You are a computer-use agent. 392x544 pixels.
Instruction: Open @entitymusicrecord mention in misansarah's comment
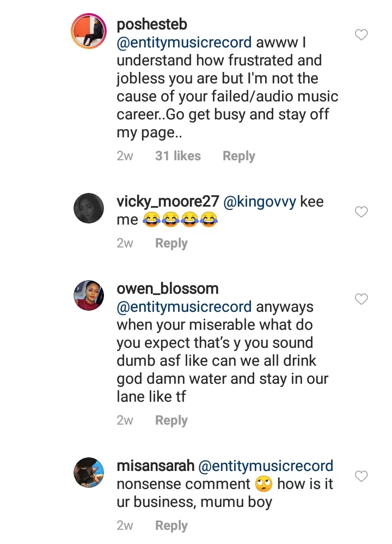(266, 466)
